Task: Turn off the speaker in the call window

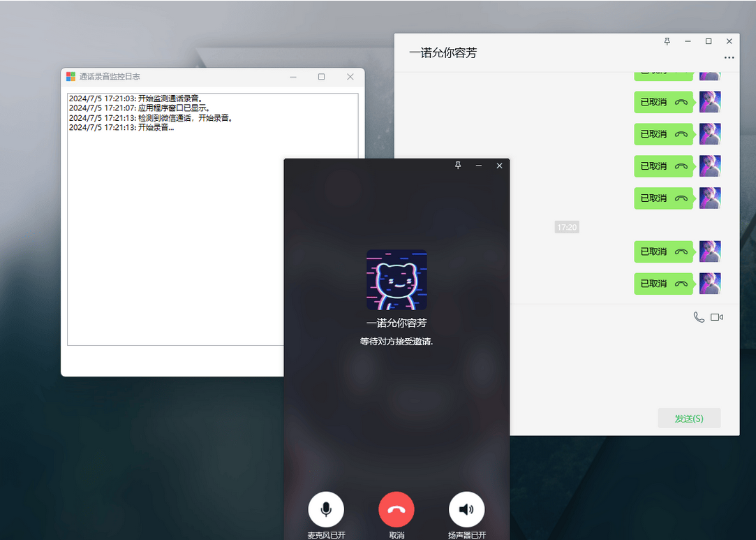Action: 466,509
